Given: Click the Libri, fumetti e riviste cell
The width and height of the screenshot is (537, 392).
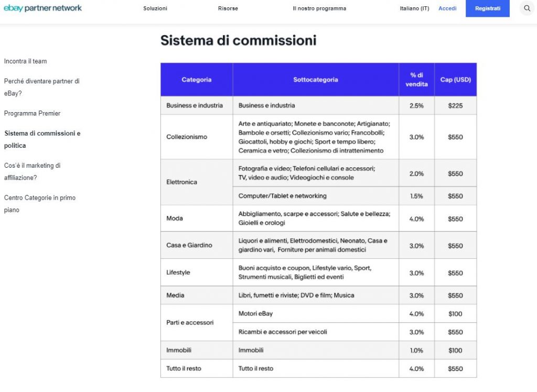Looking at the screenshot, I should click(x=316, y=295).
